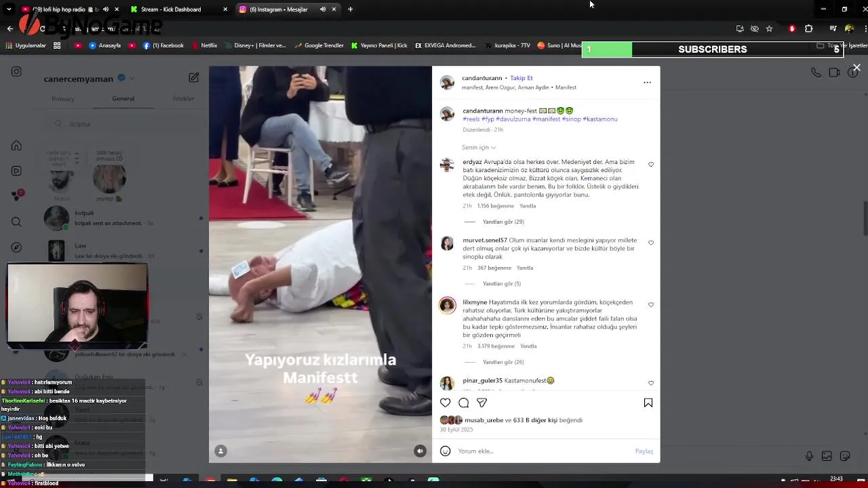Close the post overlay with X
This screenshot has height=488, width=868.
tap(856, 68)
